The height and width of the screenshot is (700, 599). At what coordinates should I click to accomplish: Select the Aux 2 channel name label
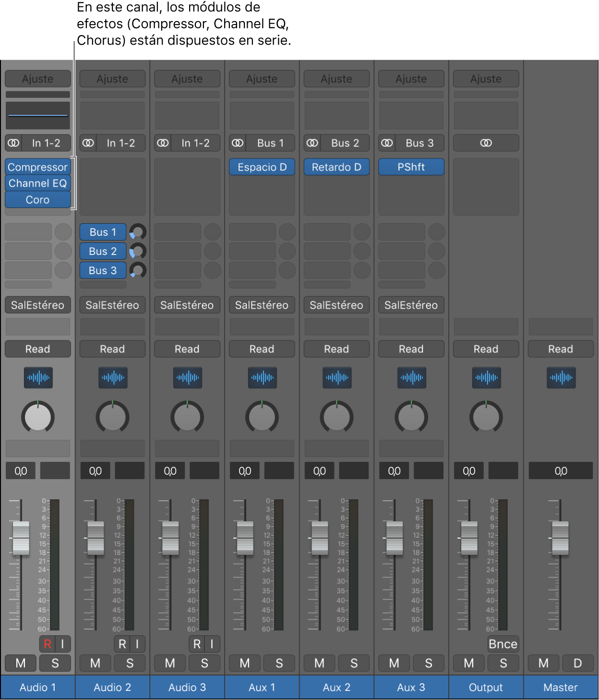point(336,687)
